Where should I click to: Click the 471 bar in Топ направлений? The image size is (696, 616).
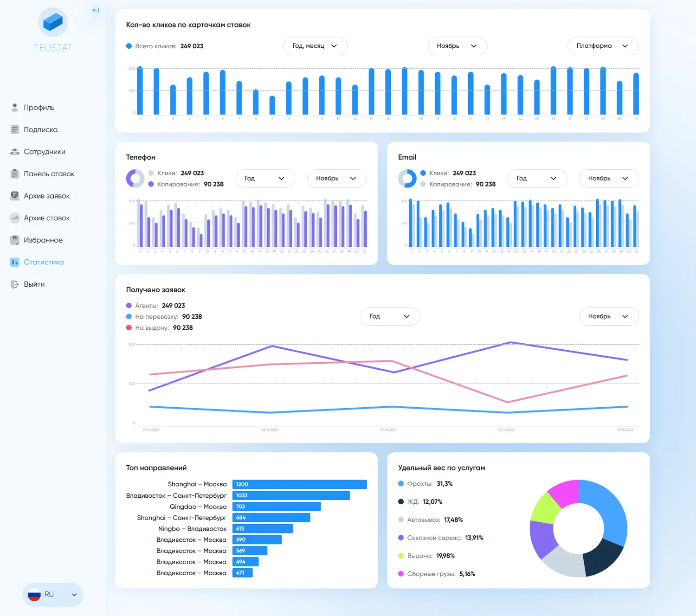(243, 573)
